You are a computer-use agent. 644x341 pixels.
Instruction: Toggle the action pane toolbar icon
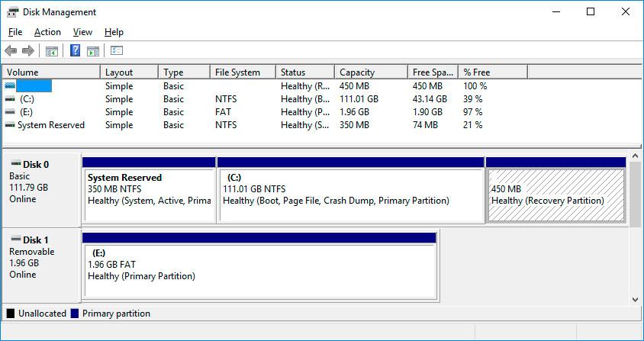(x=93, y=51)
